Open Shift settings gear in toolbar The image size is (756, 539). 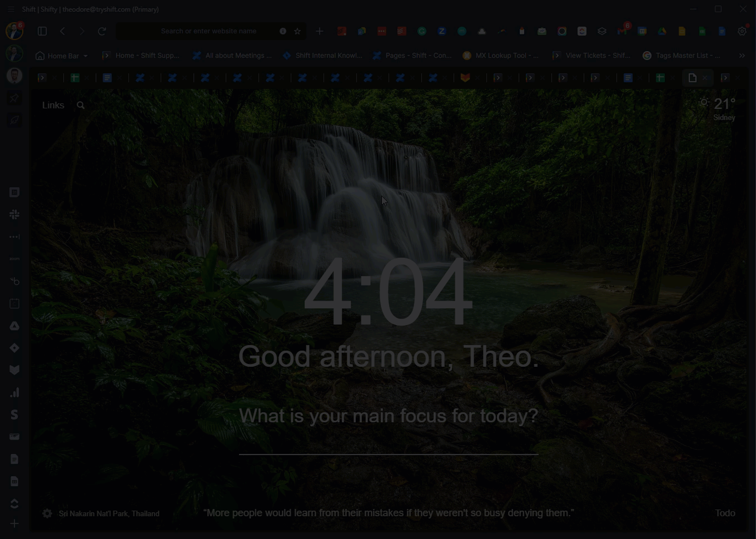click(x=742, y=32)
